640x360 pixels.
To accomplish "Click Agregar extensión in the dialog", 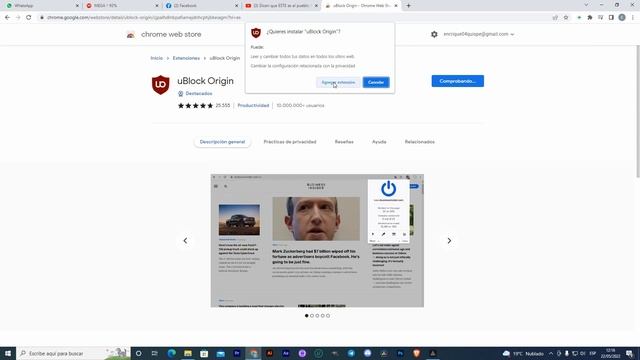I will point(338,82).
